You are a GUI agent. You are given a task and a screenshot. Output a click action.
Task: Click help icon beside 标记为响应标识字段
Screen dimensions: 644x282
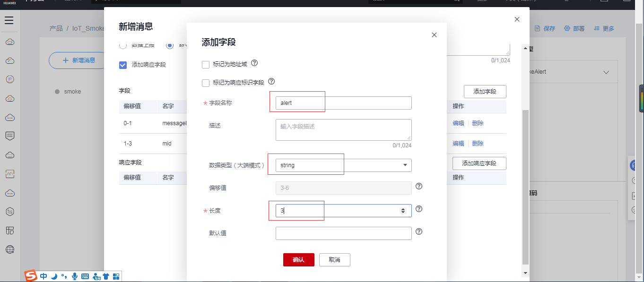coord(271,82)
